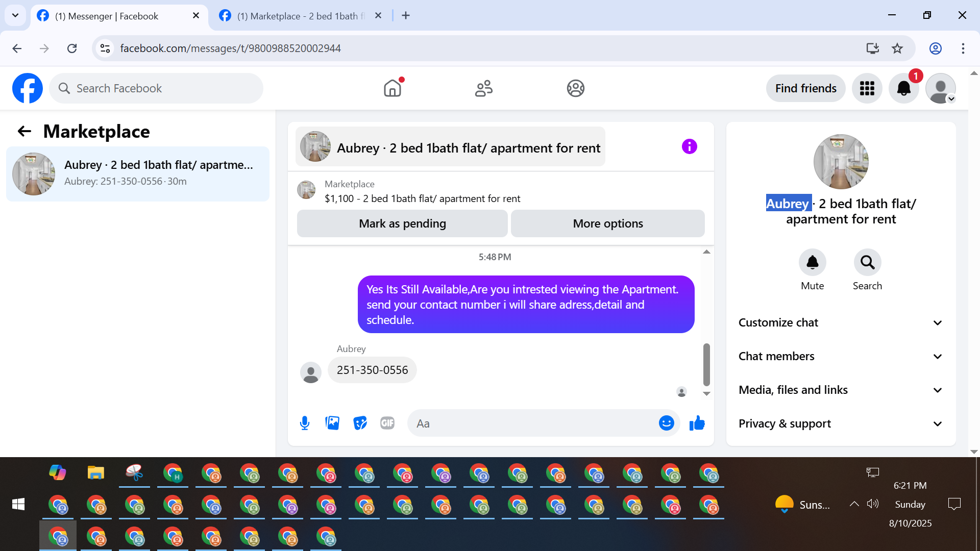Open the GIF picker
Image resolution: width=980 pixels, height=551 pixels.
coord(387,423)
